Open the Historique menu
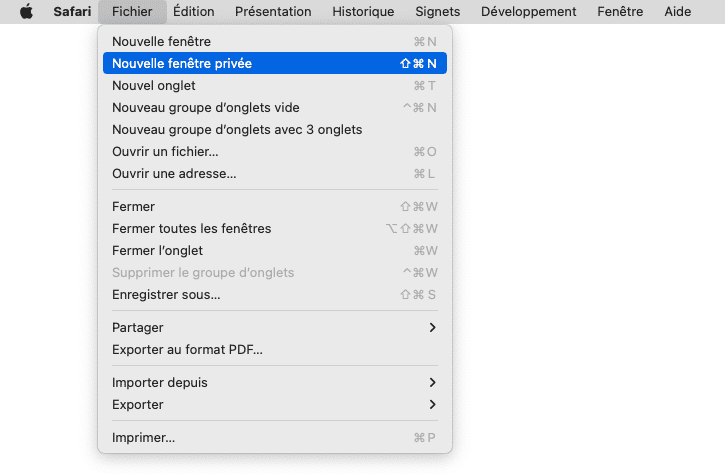Screen dimensions: 725x474 coord(363,12)
